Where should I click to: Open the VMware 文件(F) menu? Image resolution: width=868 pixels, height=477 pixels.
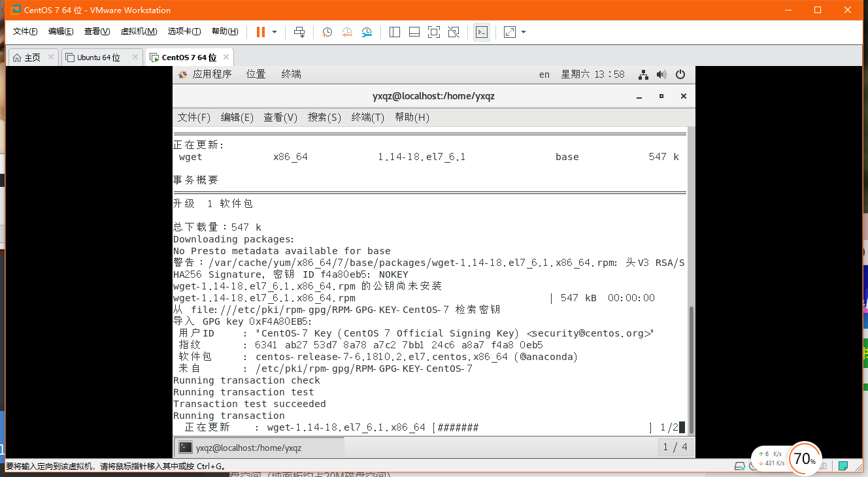pos(25,31)
